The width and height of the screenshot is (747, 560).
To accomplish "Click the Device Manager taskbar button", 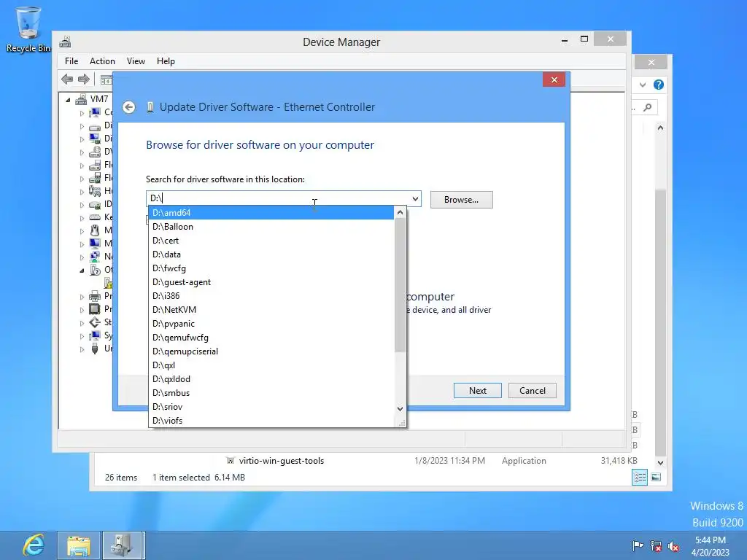I will pyautogui.click(x=123, y=545).
